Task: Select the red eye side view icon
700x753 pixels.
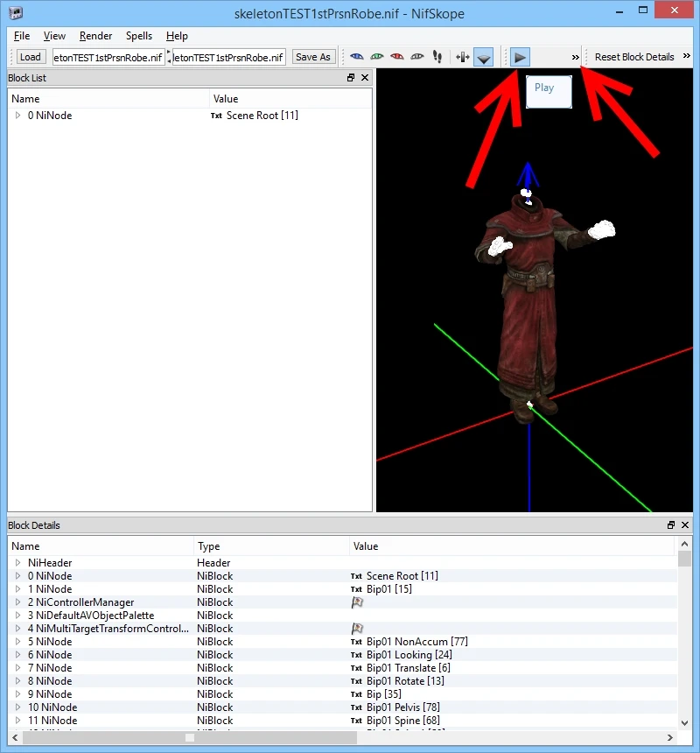Action: click(x=397, y=57)
